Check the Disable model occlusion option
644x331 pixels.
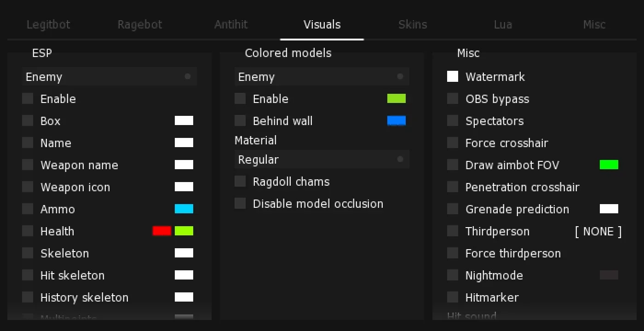pos(240,204)
